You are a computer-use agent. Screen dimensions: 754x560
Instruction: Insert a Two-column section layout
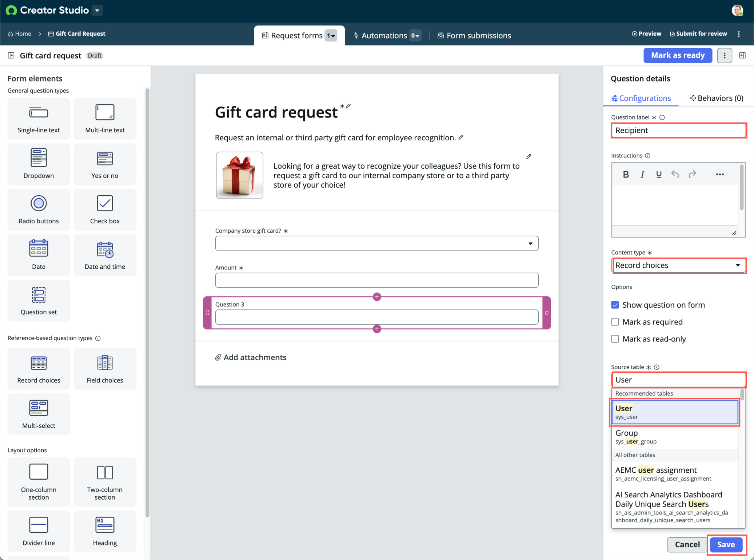[x=105, y=482]
